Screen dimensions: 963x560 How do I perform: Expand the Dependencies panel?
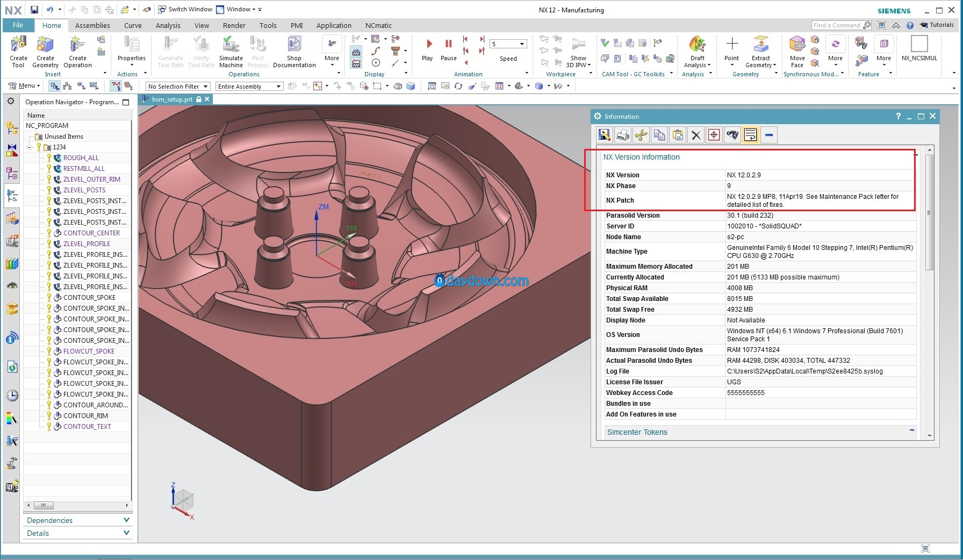[x=126, y=520]
